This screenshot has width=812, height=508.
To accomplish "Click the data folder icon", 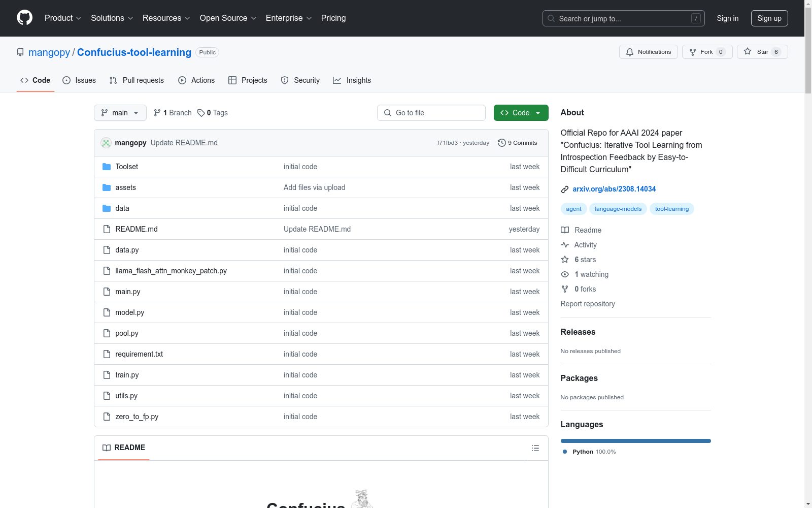I will point(107,208).
